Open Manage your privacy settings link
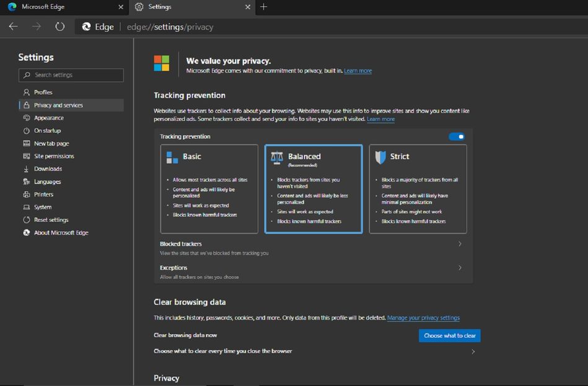The height and width of the screenshot is (386, 588). 423,318
